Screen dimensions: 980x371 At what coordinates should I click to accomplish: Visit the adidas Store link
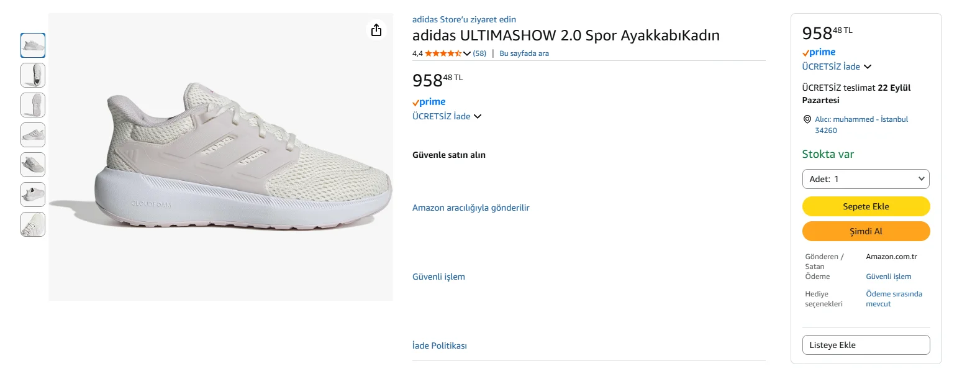click(464, 19)
